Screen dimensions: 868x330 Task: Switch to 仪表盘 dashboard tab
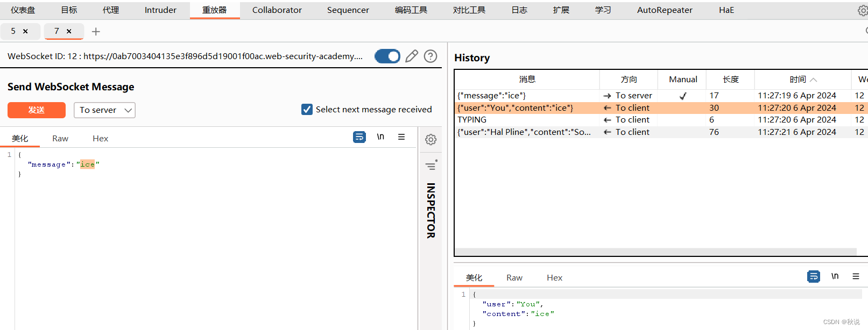click(23, 10)
